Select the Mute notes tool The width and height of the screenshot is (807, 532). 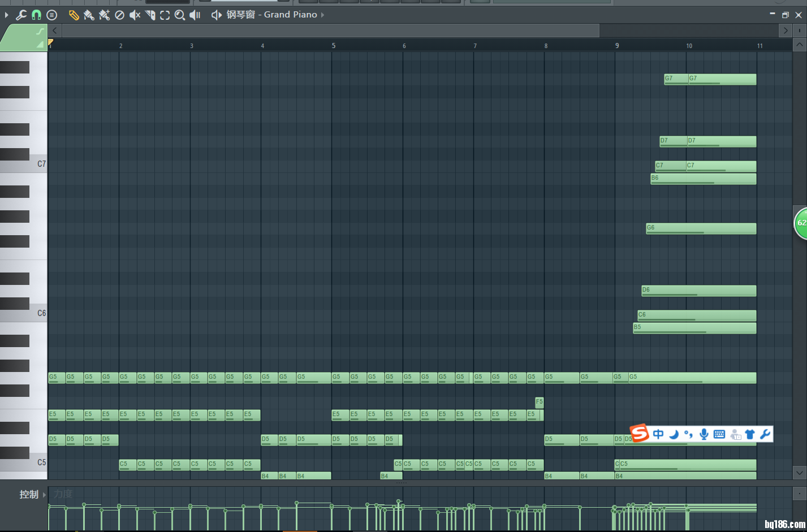[x=135, y=15]
